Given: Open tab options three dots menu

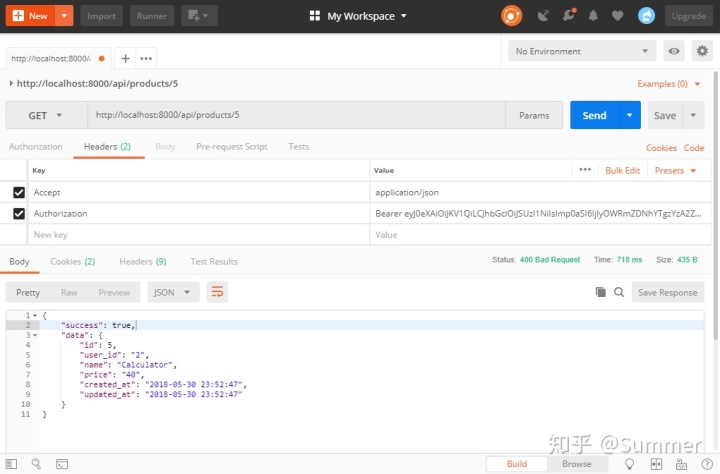Looking at the screenshot, I should point(146,58).
